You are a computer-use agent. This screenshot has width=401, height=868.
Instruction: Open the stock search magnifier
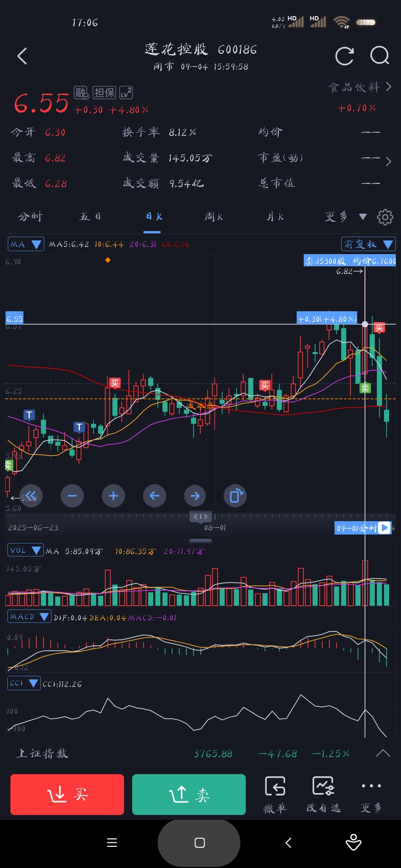coord(379,56)
